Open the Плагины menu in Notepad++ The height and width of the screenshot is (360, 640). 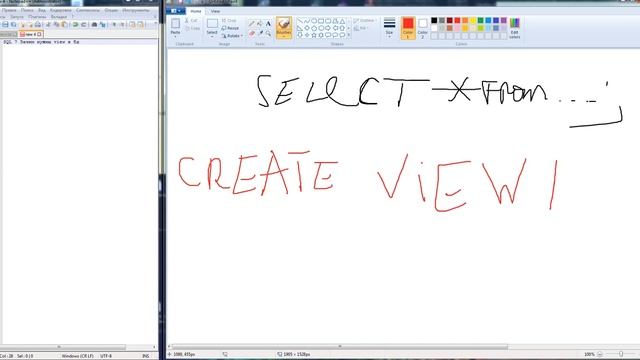37,17
